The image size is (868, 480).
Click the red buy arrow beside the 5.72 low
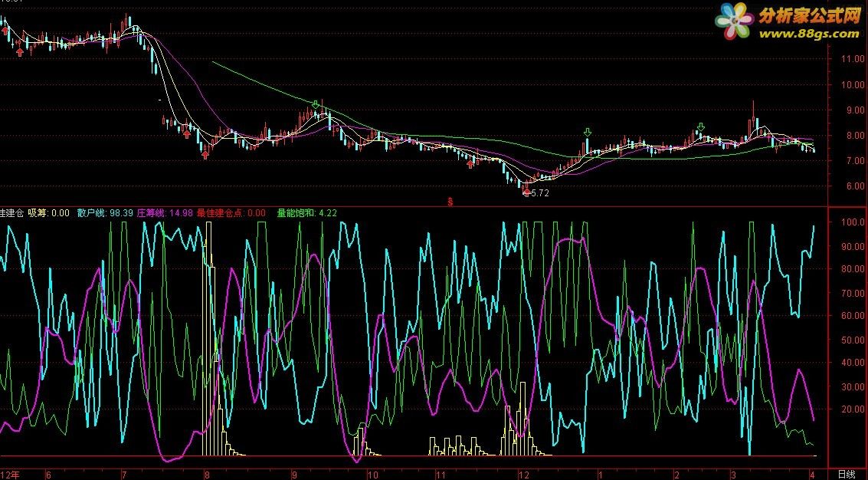(526, 192)
